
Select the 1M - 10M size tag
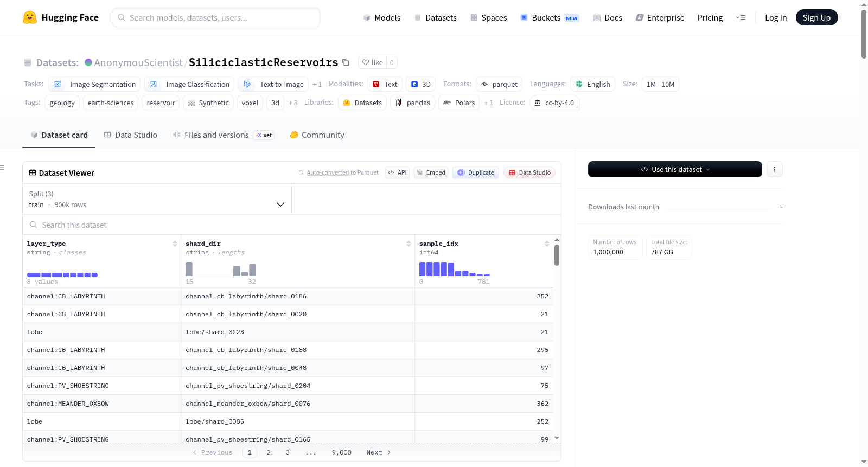pyautogui.click(x=660, y=84)
